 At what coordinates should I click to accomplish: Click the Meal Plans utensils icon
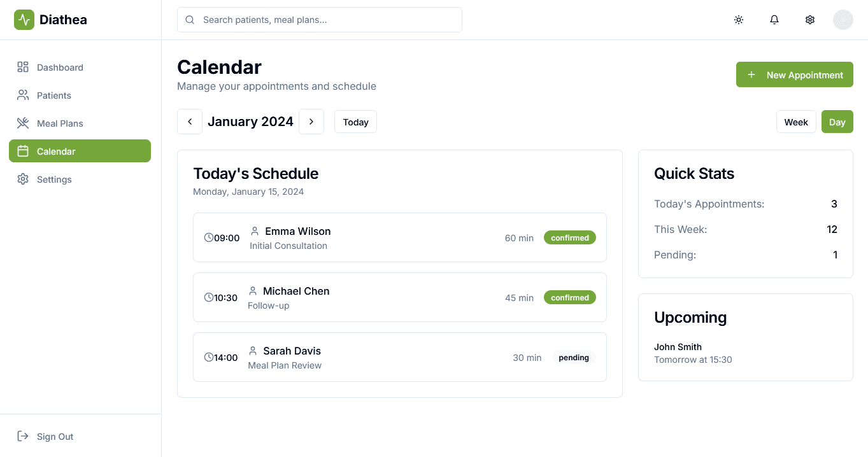click(23, 123)
